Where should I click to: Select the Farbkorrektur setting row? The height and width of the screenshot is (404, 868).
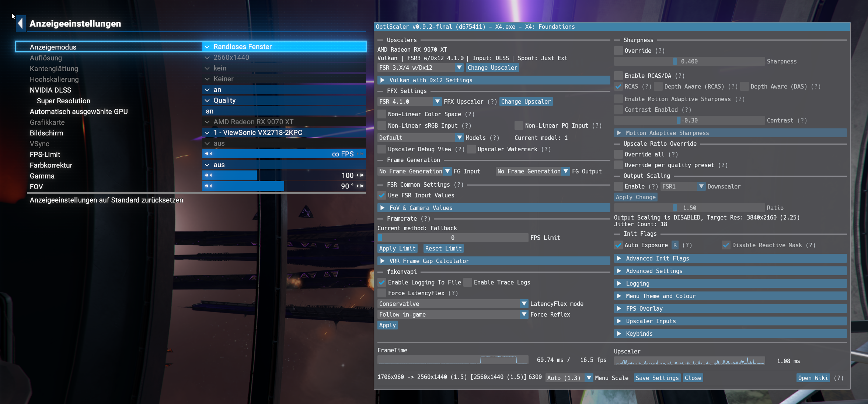coord(198,165)
